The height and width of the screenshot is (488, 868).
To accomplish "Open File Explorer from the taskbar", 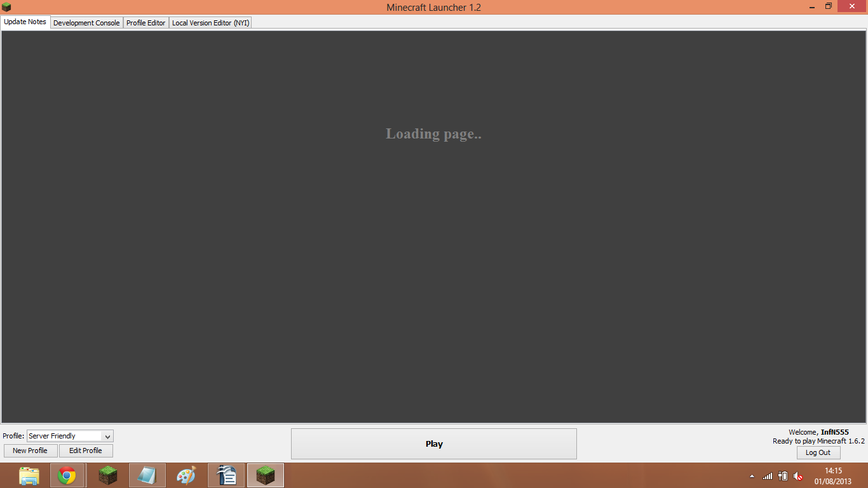I will click(x=29, y=475).
